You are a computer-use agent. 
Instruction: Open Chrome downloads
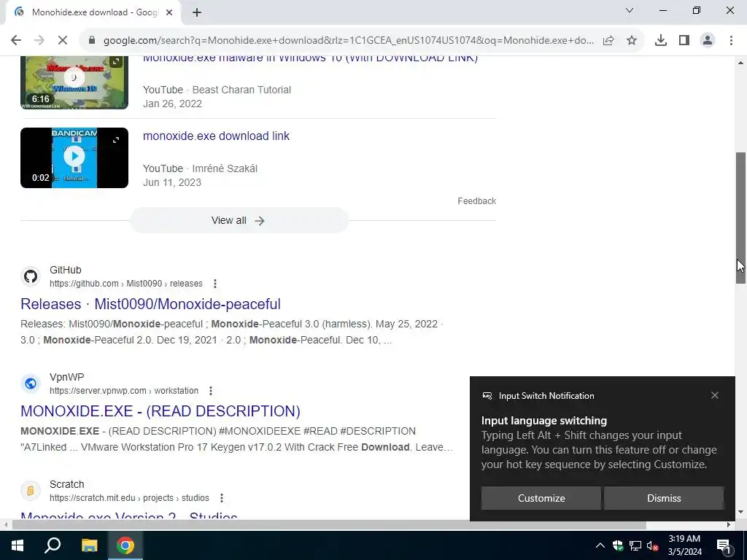[x=660, y=41]
